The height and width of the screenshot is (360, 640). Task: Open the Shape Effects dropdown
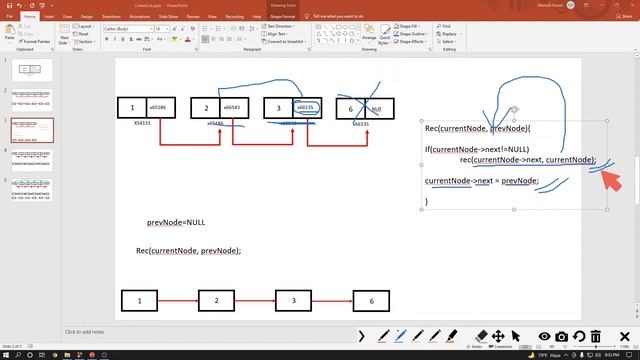point(410,42)
